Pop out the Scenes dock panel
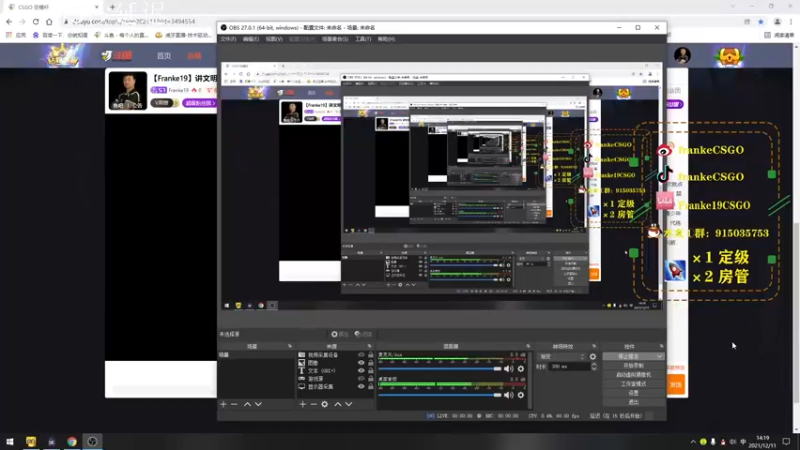This screenshot has height=450, width=800. 290,346
